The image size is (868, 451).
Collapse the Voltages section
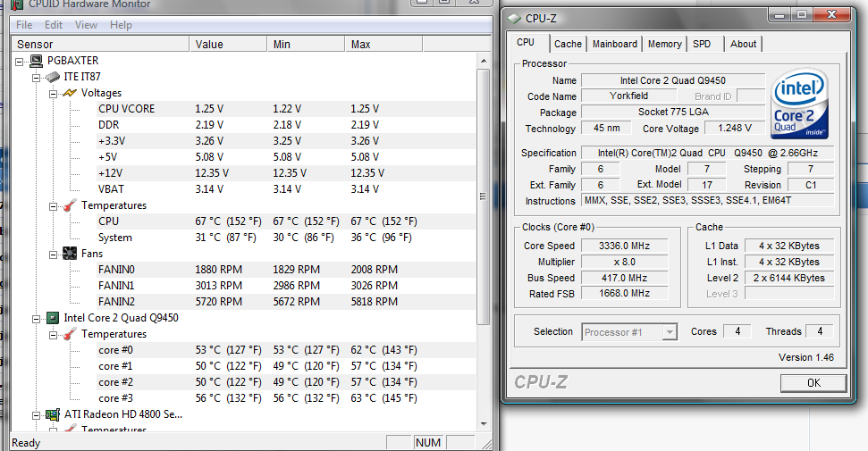click(53, 94)
